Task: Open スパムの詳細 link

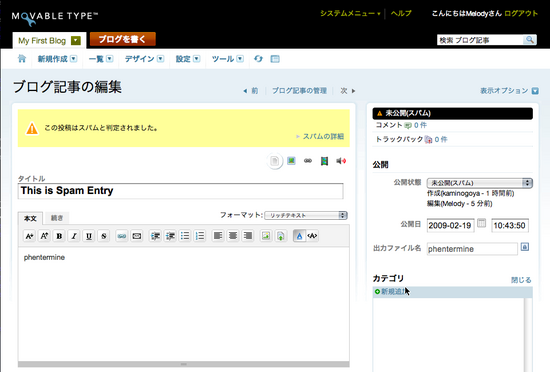Action: pos(323,136)
